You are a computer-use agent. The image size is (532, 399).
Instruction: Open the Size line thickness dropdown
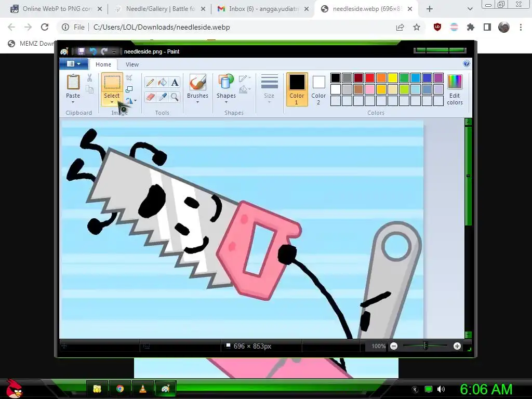coord(270,89)
